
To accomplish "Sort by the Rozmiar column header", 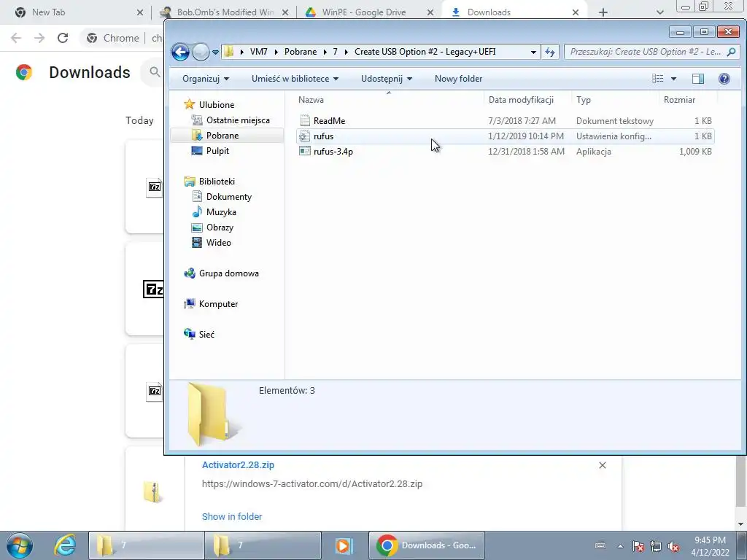I will pyautogui.click(x=688, y=99).
